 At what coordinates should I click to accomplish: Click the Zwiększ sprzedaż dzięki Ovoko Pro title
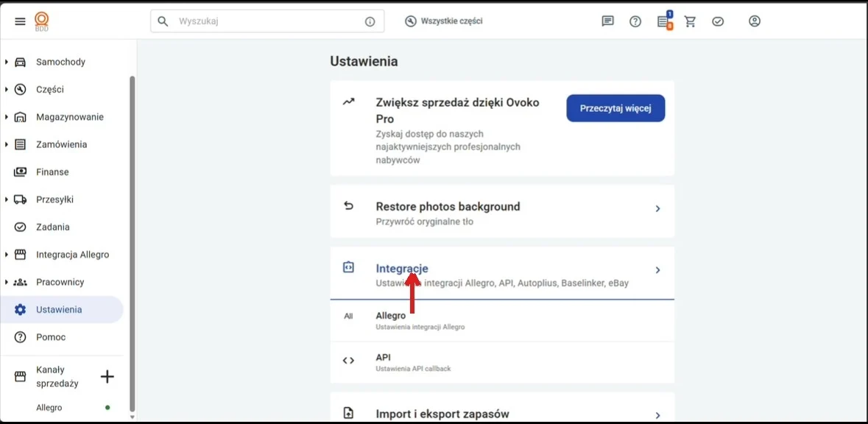tap(457, 110)
